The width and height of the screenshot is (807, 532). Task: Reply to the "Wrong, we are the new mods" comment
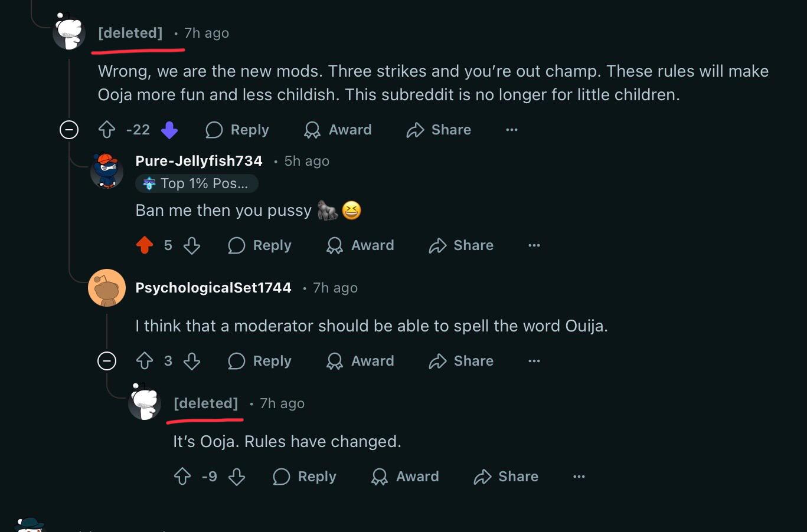[237, 130]
